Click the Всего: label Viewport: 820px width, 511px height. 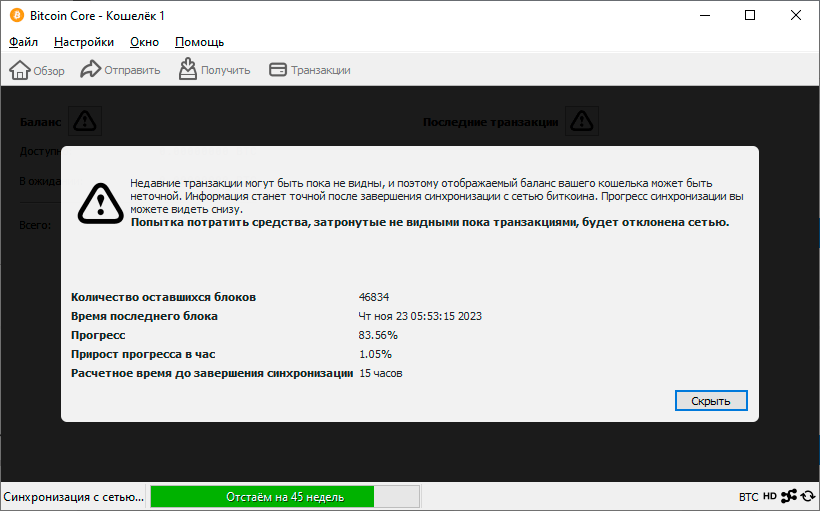(x=35, y=225)
